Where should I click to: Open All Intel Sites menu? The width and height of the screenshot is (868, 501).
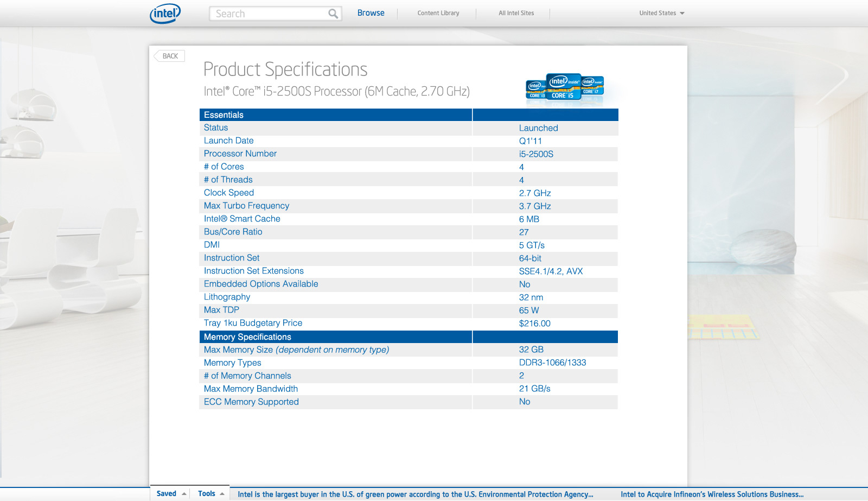516,13
